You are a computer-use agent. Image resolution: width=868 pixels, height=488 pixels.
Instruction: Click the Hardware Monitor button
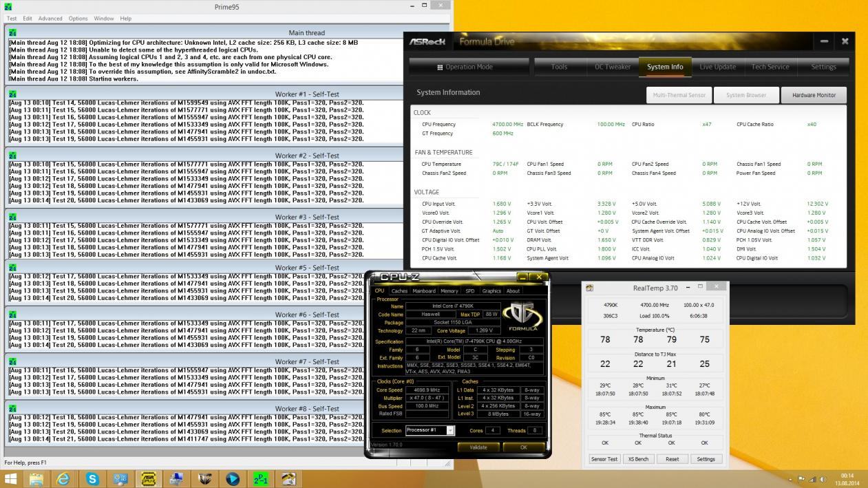click(814, 95)
